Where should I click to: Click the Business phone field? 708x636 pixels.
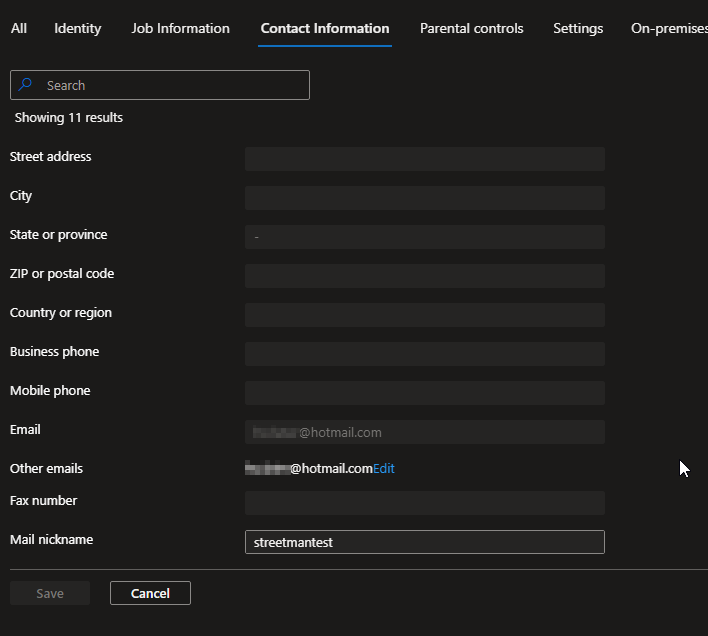425,354
